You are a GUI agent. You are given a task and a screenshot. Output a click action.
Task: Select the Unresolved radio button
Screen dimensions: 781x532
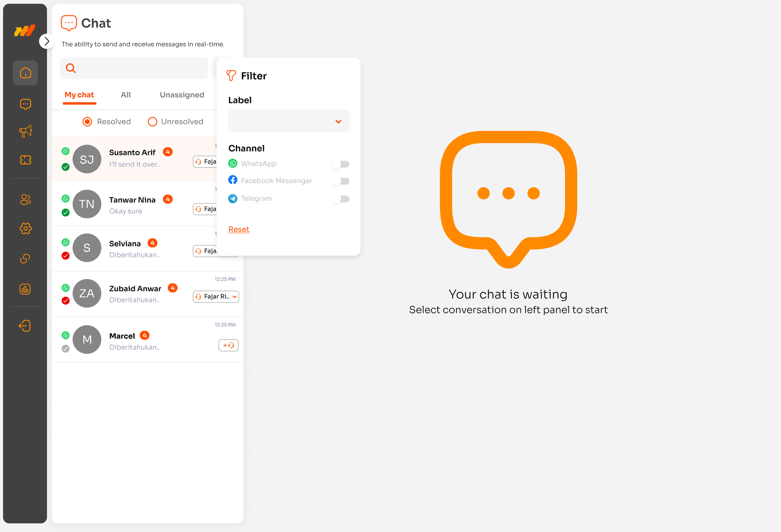[x=153, y=122]
